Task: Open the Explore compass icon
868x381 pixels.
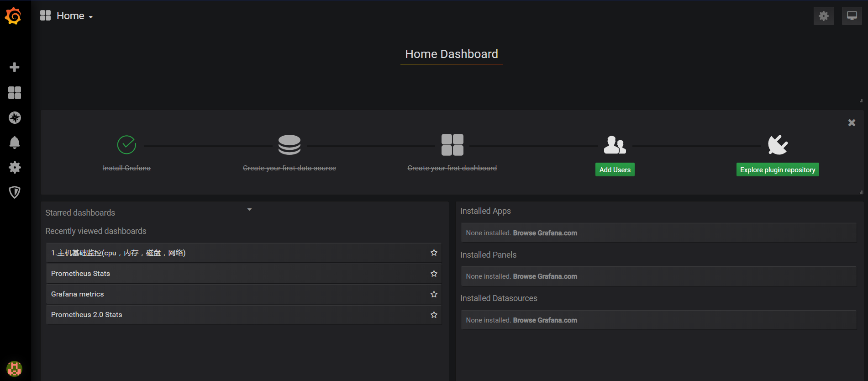Action: [15, 118]
